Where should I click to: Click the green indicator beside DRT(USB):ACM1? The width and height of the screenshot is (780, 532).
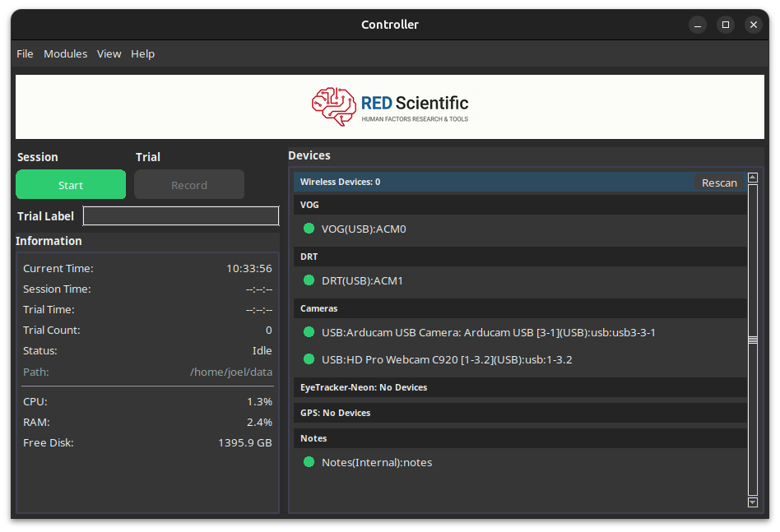click(309, 280)
